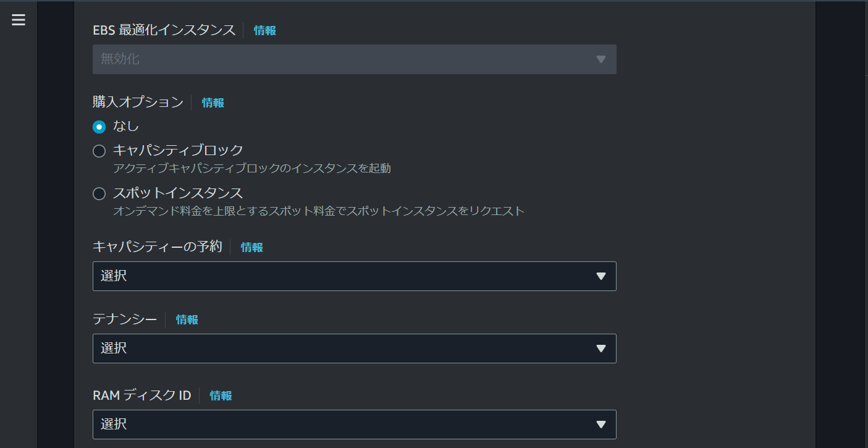Open 情報 next to EBS 最適化インスタンス
This screenshot has height=448, width=868.
pyautogui.click(x=264, y=30)
